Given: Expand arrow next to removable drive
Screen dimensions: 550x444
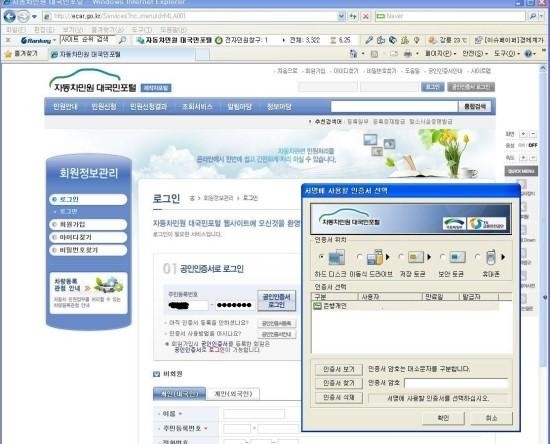Looking at the screenshot, I should point(388,257).
